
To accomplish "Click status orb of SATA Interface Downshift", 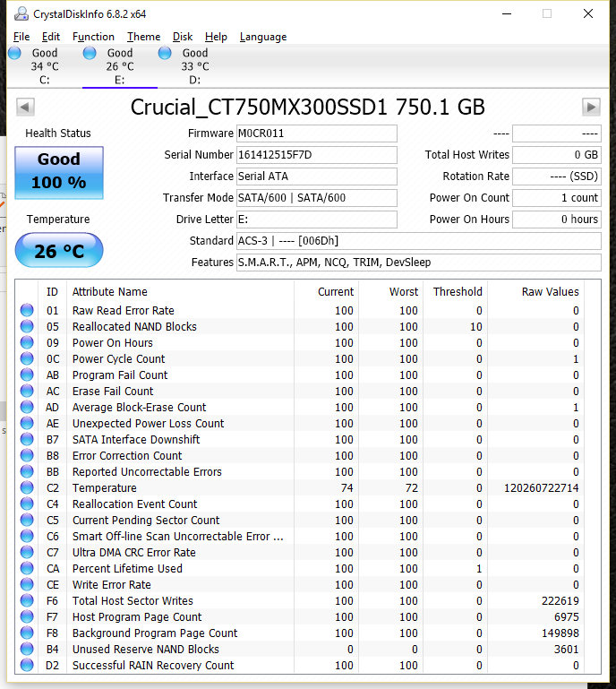I will [27, 439].
